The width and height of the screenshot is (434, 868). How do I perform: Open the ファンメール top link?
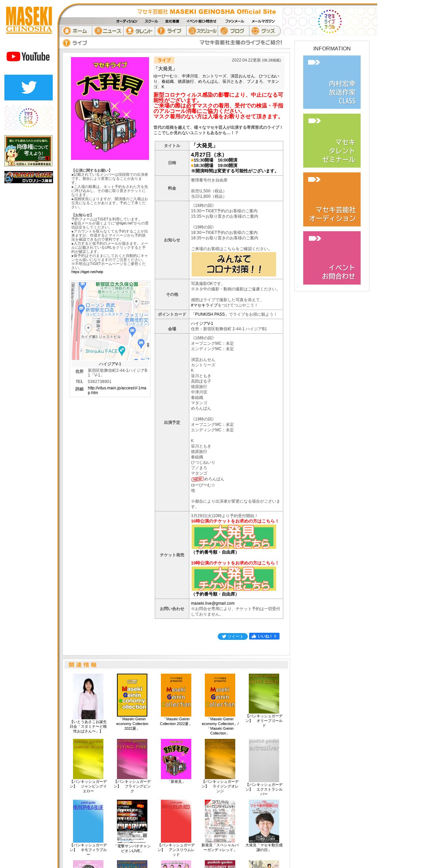click(x=235, y=21)
